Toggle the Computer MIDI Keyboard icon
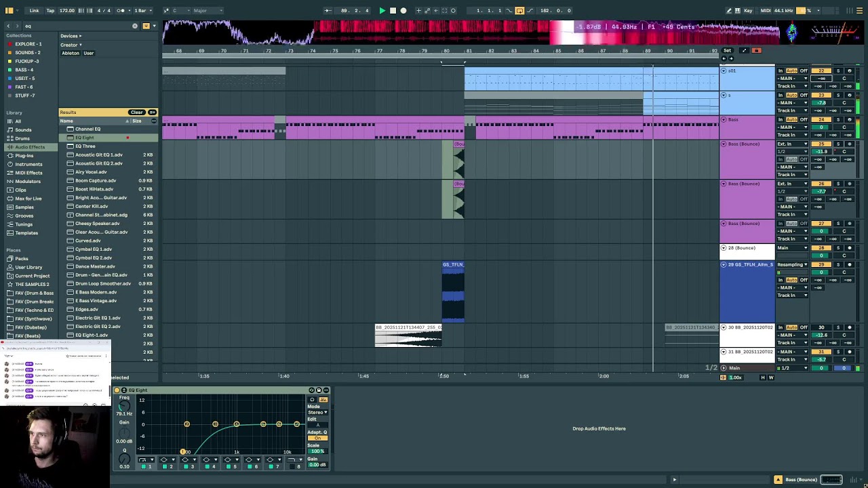The image size is (868, 488). click(737, 10)
